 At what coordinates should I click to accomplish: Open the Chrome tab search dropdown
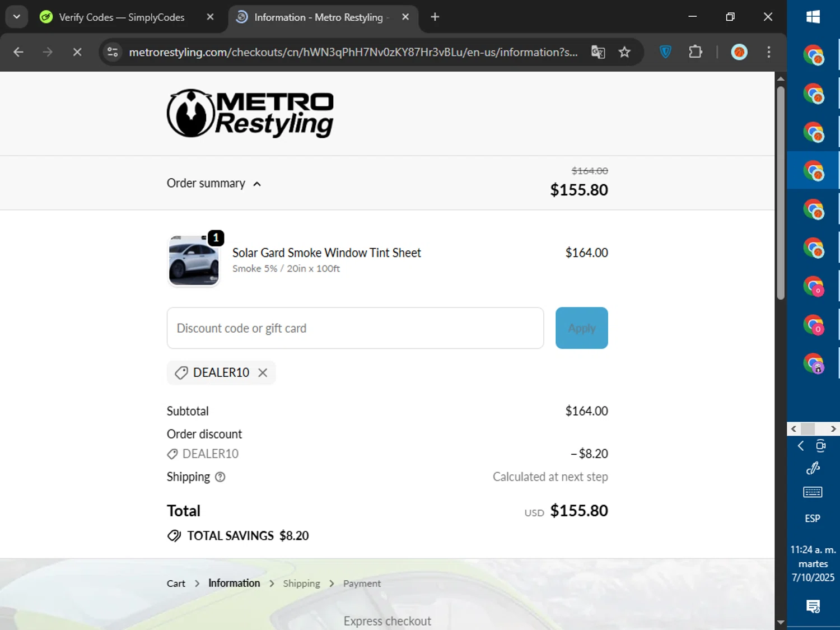coord(17,17)
